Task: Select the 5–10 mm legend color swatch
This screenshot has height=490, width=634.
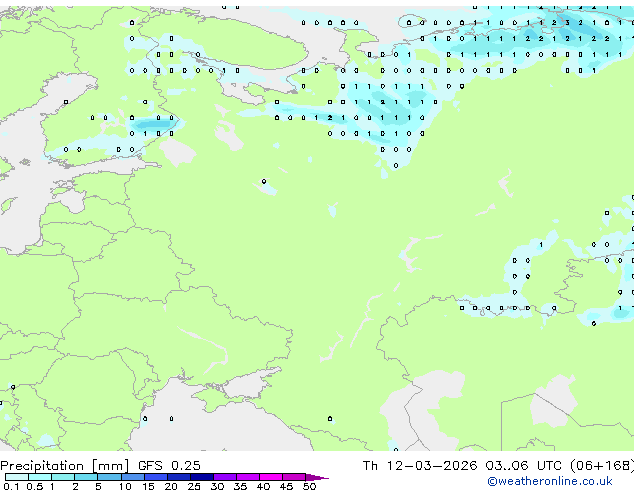Action: point(110,477)
